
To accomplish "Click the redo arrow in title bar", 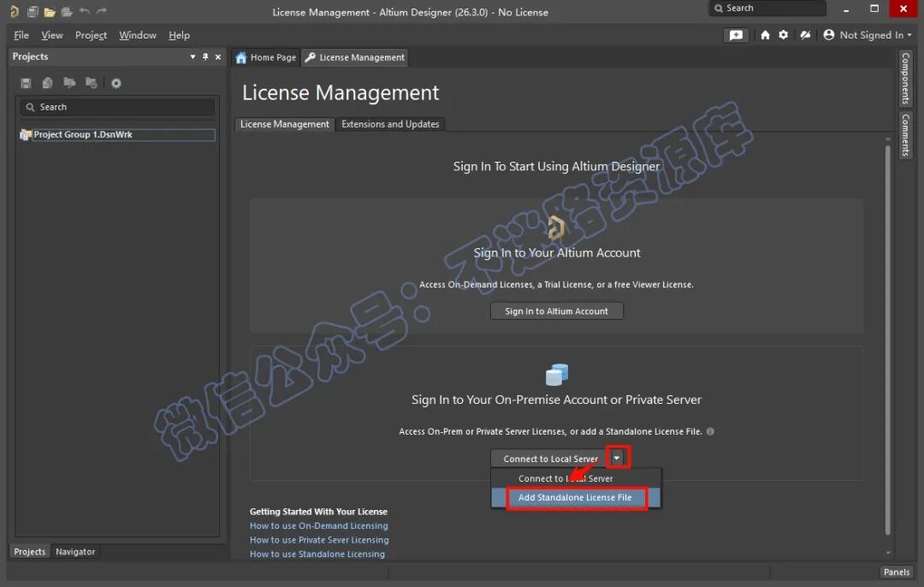I will click(101, 11).
